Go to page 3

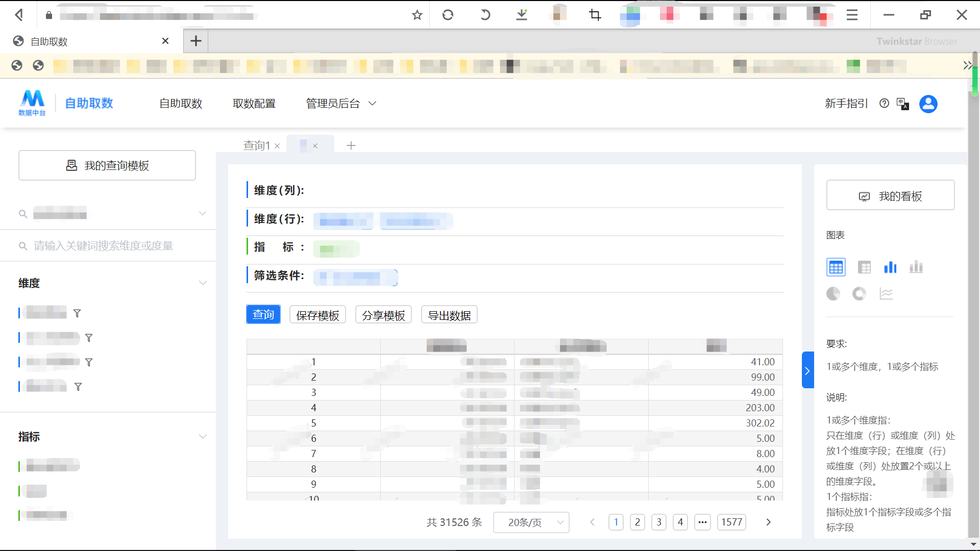(x=659, y=522)
